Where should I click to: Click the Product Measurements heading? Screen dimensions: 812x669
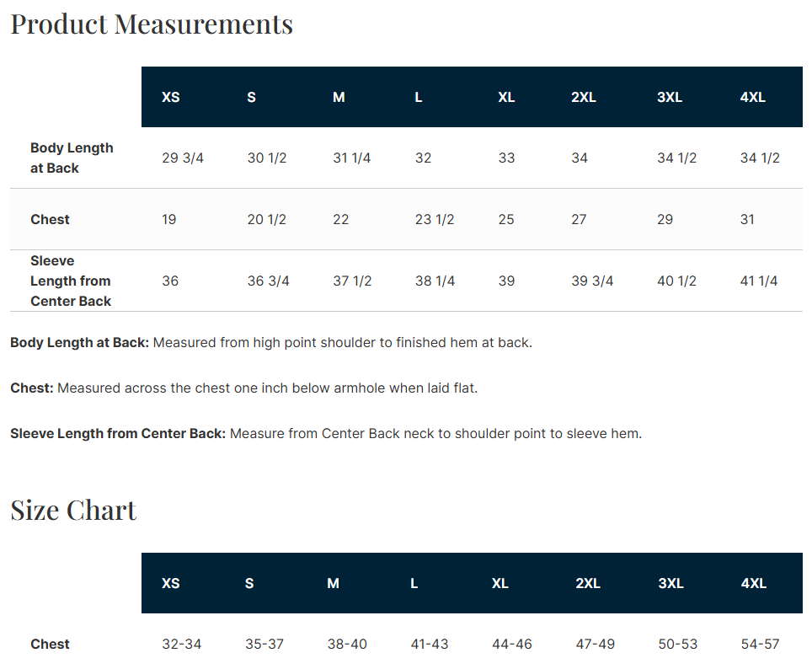click(152, 24)
